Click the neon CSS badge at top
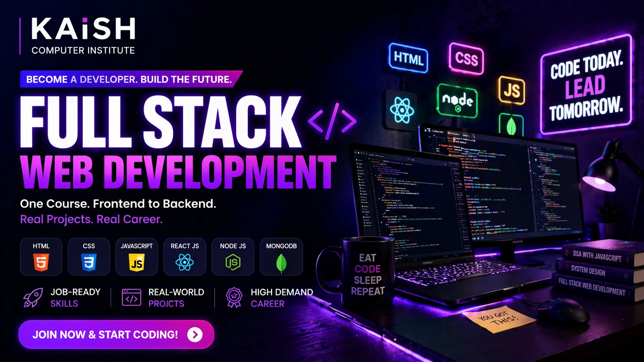Screen dimensions: 644x362 point(467,58)
